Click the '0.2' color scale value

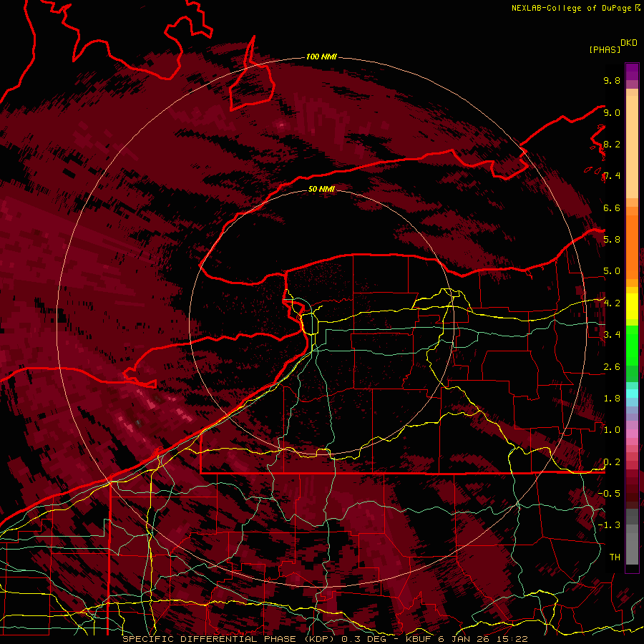[612, 462]
